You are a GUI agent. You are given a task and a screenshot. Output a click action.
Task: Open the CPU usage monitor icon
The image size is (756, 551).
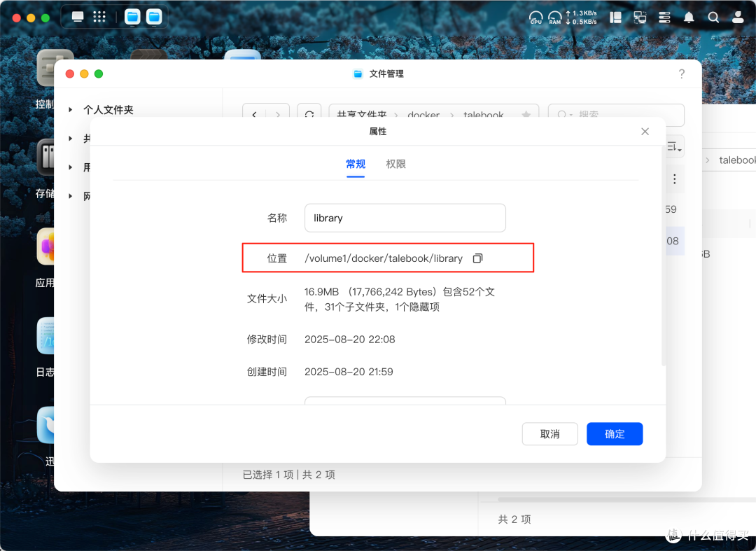535,18
